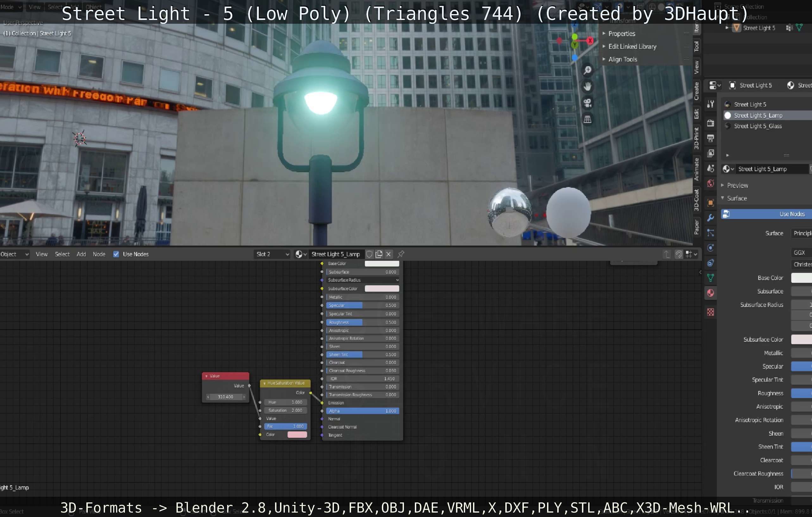The image size is (812, 517).
Task: Open the Texture properties checker icon
Action: click(x=710, y=312)
